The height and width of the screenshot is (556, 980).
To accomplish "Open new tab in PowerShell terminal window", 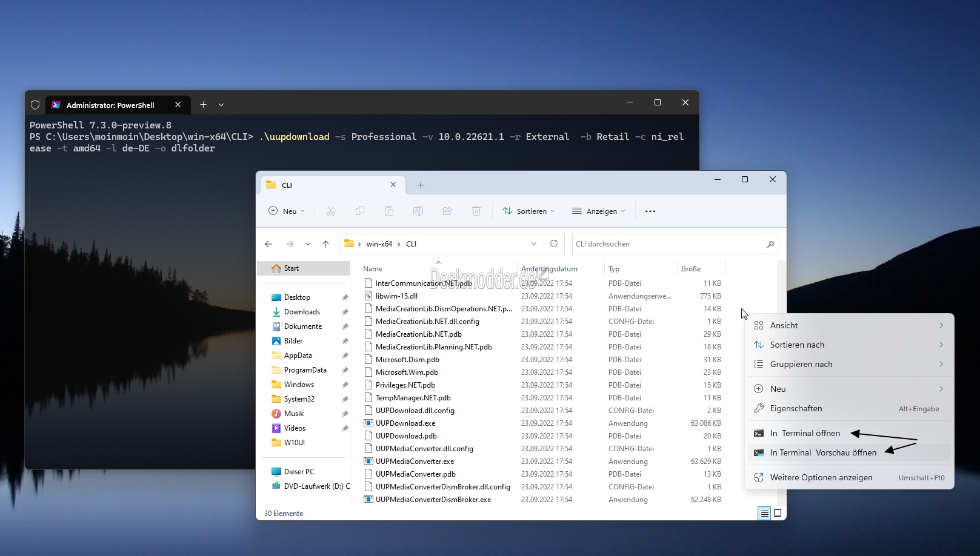I will 203,105.
